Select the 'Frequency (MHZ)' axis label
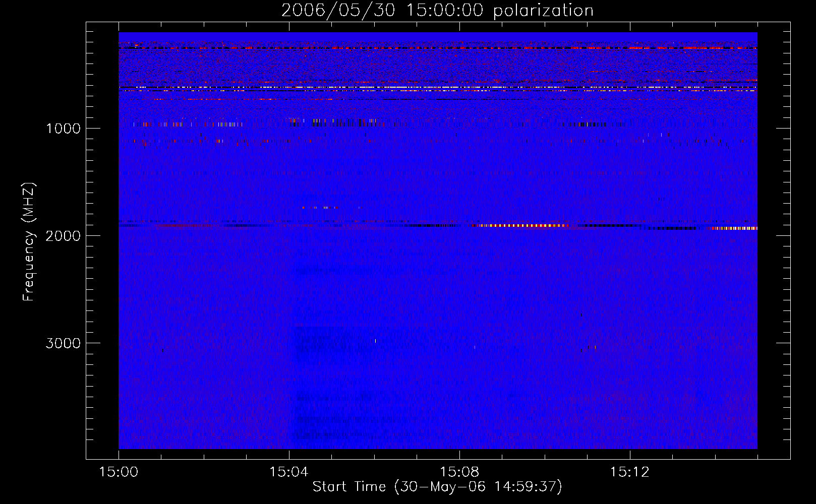 coord(29,242)
